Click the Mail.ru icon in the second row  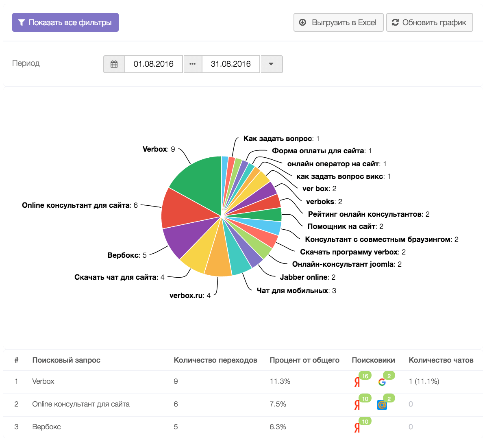tap(382, 405)
